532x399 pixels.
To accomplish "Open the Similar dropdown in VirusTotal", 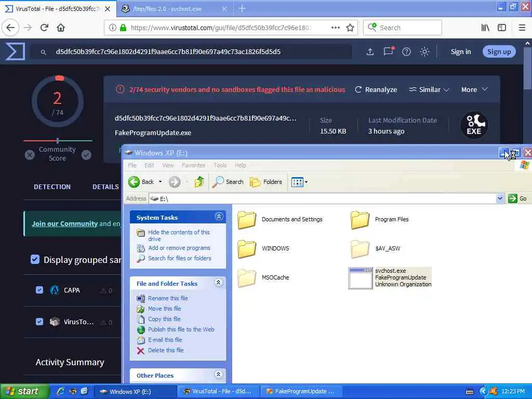I will click(429, 89).
